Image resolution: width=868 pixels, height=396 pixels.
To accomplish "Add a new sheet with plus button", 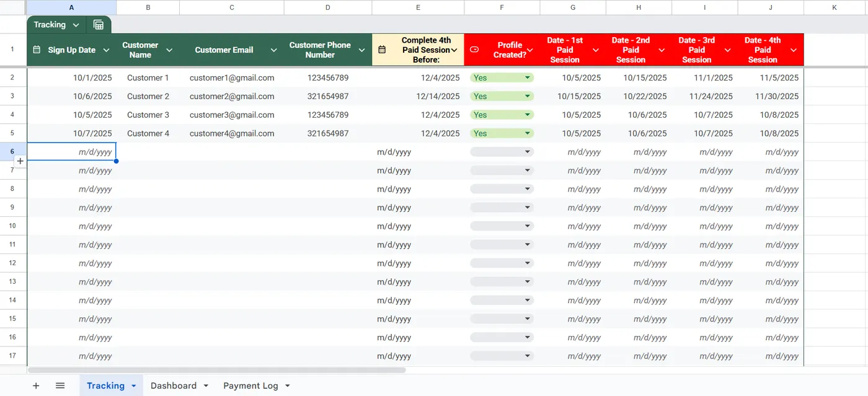I will (36, 385).
